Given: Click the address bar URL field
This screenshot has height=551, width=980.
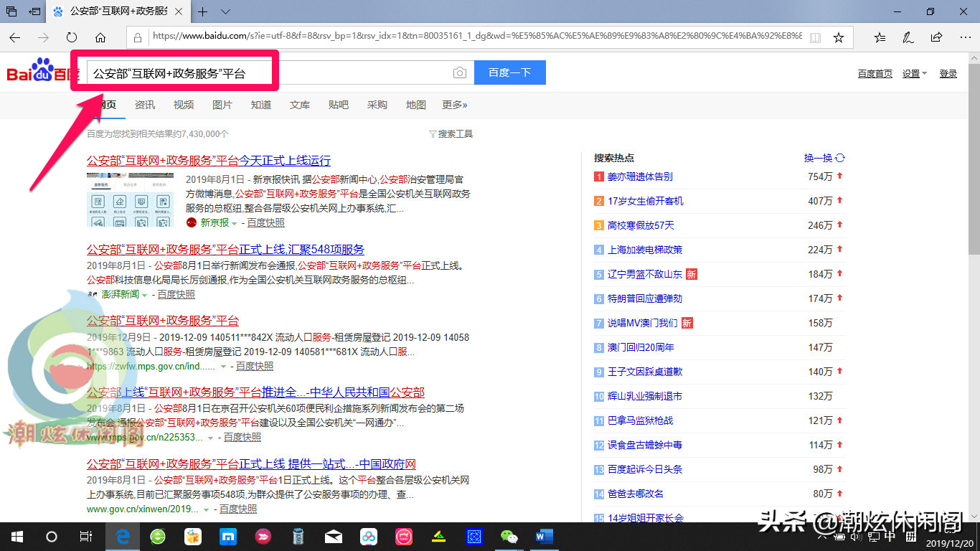Looking at the screenshot, I should click(476, 37).
